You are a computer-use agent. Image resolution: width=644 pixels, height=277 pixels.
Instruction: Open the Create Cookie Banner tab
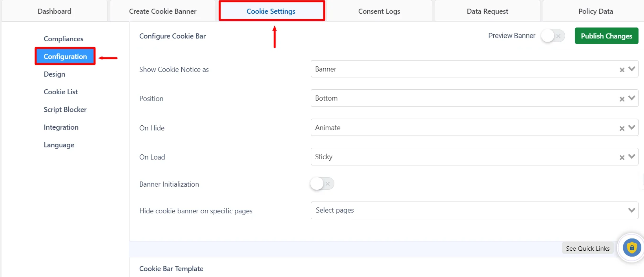163,11
